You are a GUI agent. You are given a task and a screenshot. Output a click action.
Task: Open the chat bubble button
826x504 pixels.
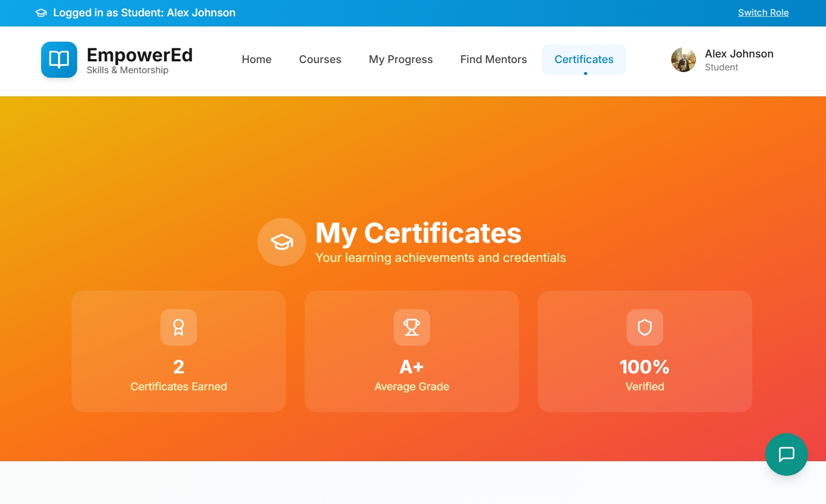tap(786, 454)
